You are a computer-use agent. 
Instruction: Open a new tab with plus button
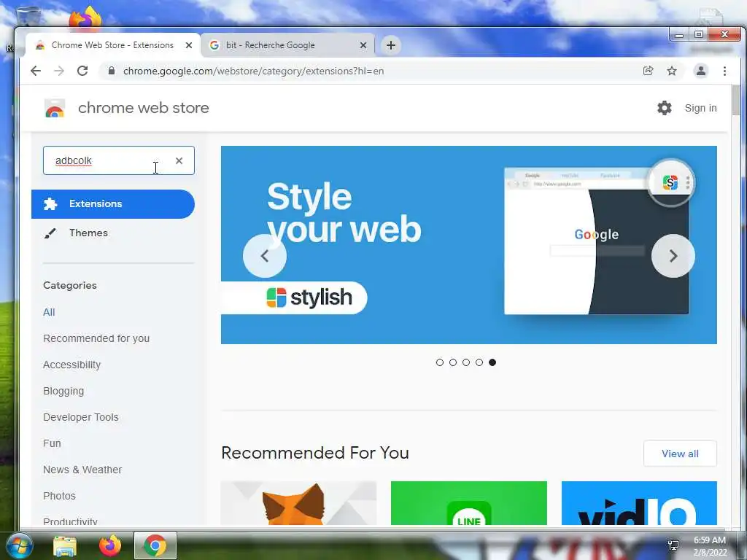point(391,45)
